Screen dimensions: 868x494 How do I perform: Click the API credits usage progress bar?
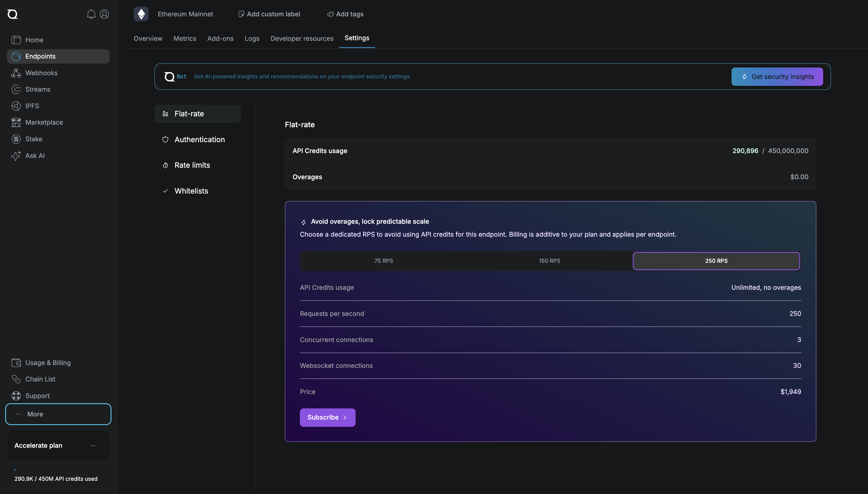(58, 469)
